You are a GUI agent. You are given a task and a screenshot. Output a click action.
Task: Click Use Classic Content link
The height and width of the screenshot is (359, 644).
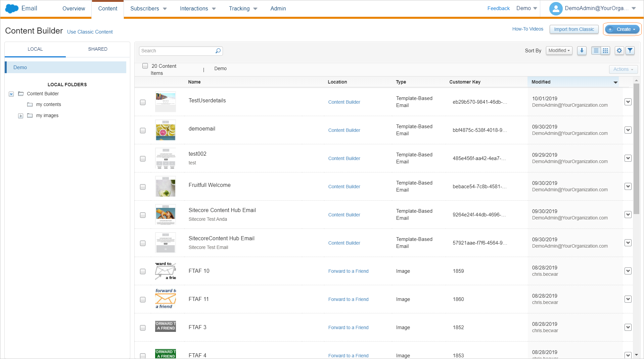pos(90,32)
